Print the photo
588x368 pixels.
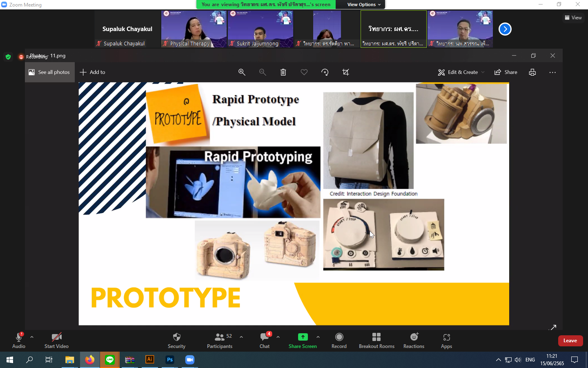[532, 72]
